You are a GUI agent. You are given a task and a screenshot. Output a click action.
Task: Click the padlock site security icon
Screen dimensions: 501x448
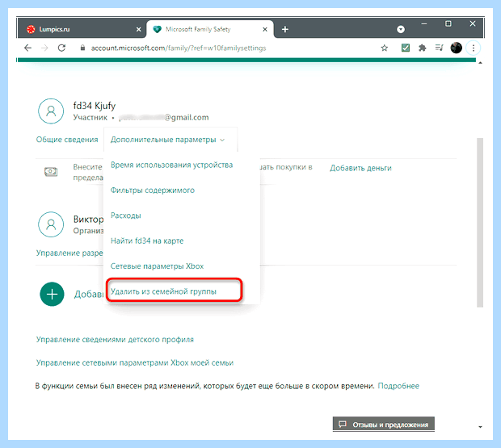click(82, 48)
